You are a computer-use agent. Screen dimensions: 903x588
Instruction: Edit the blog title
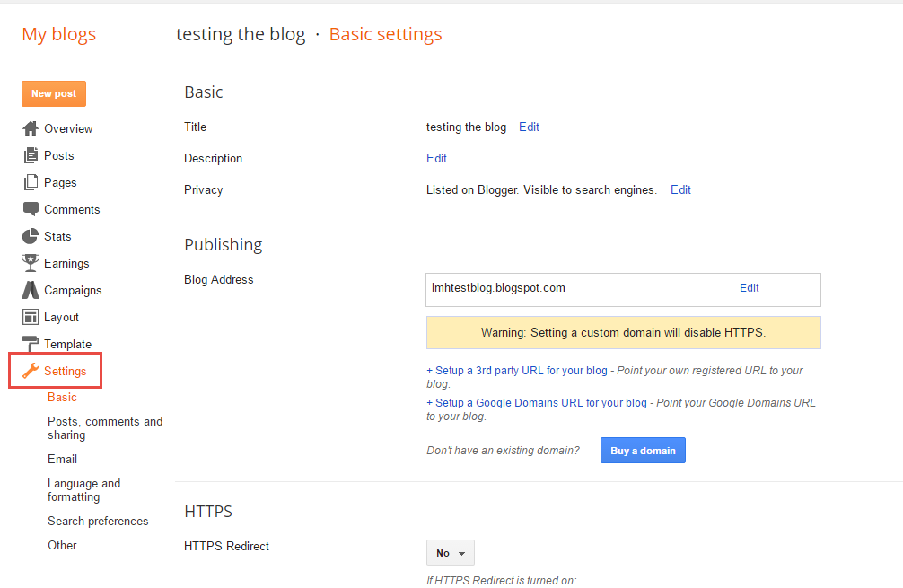pyautogui.click(x=529, y=127)
